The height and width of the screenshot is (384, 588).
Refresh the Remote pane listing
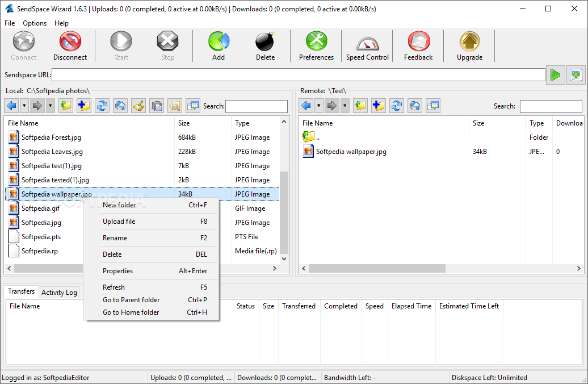[x=397, y=106]
